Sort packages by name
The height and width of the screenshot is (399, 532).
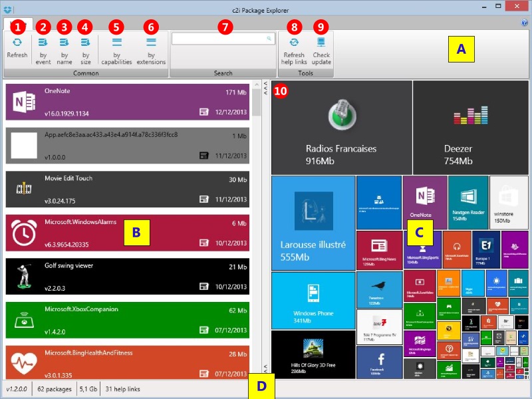(65, 50)
